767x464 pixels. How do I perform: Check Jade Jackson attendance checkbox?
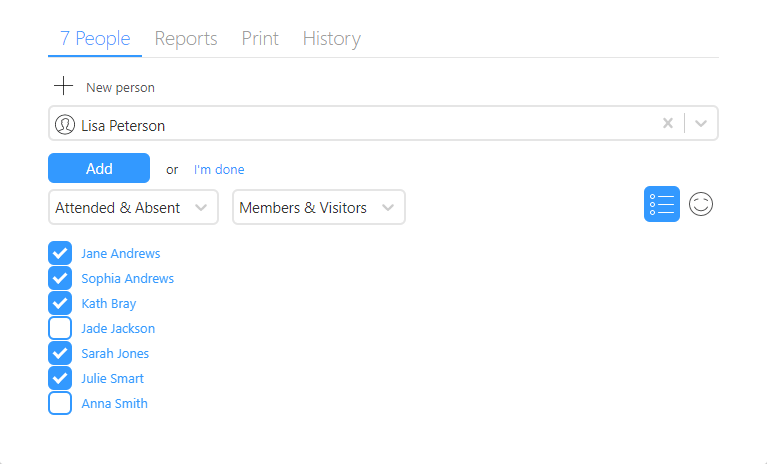coord(60,328)
